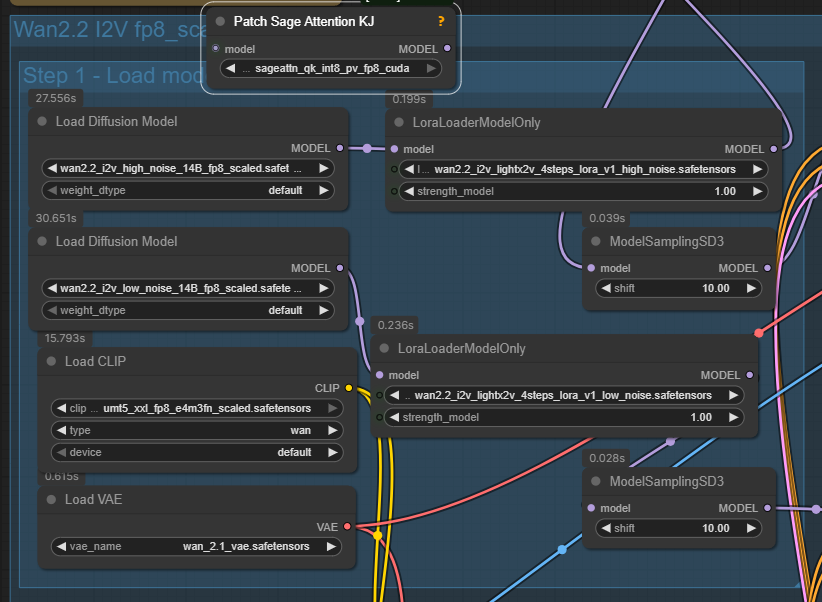Viewport: 822px width, 602px height.
Task: Click model input slot of ModelSamplingSD3 timed 0.039s
Action: pos(591,268)
